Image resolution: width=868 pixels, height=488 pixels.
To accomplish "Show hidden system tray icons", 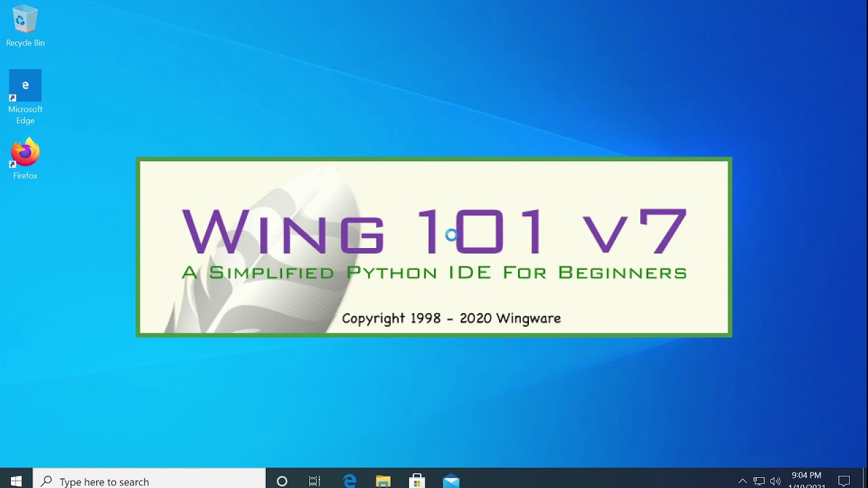I will point(743,481).
